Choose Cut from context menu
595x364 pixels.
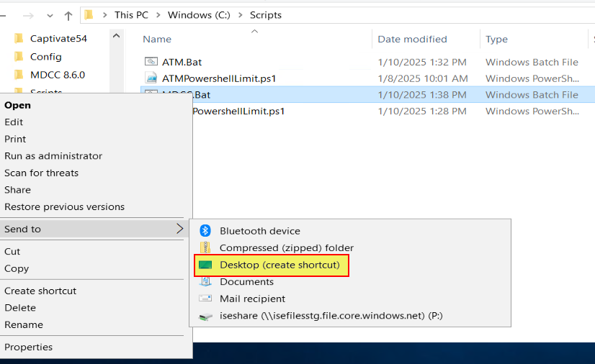12,252
